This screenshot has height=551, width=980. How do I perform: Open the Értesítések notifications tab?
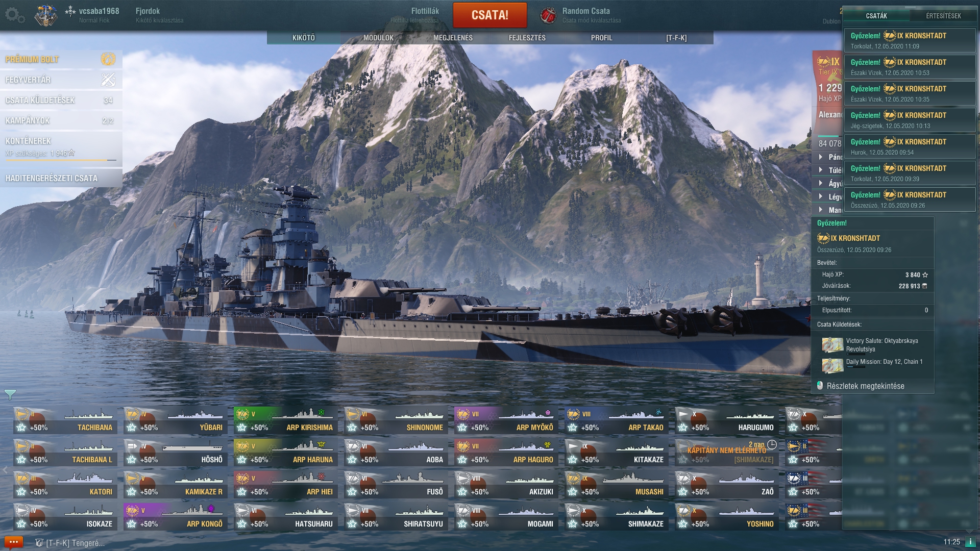tap(943, 16)
